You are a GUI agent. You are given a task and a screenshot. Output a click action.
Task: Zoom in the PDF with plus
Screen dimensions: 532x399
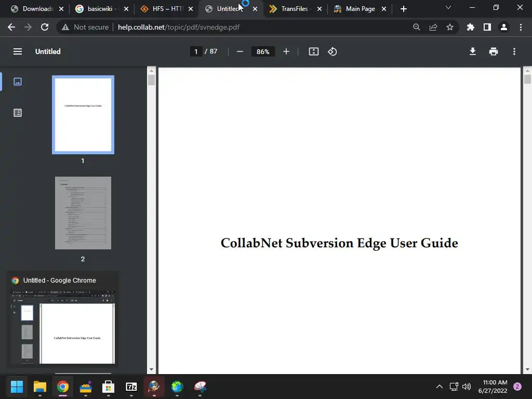click(x=286, y=51)
